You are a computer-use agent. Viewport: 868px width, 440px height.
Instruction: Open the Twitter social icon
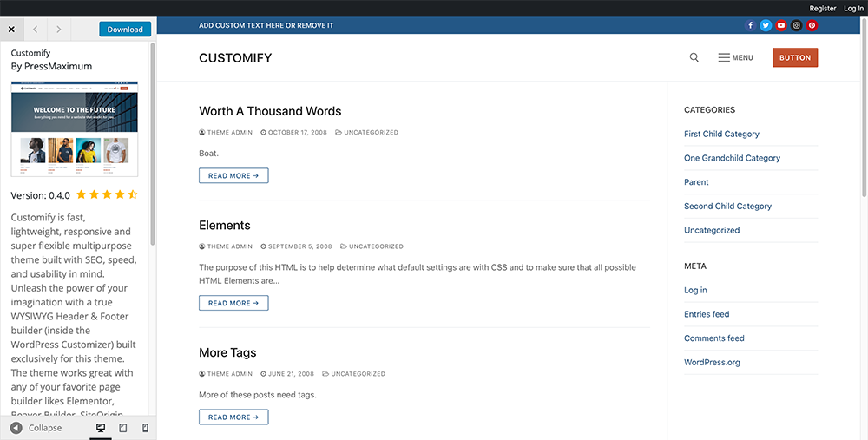766,25
